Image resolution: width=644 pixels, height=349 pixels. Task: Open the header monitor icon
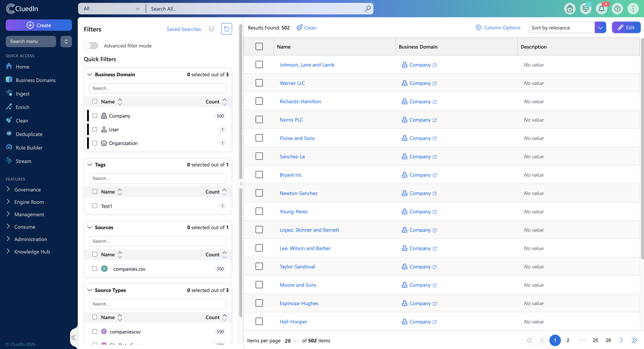click(586, 9)
